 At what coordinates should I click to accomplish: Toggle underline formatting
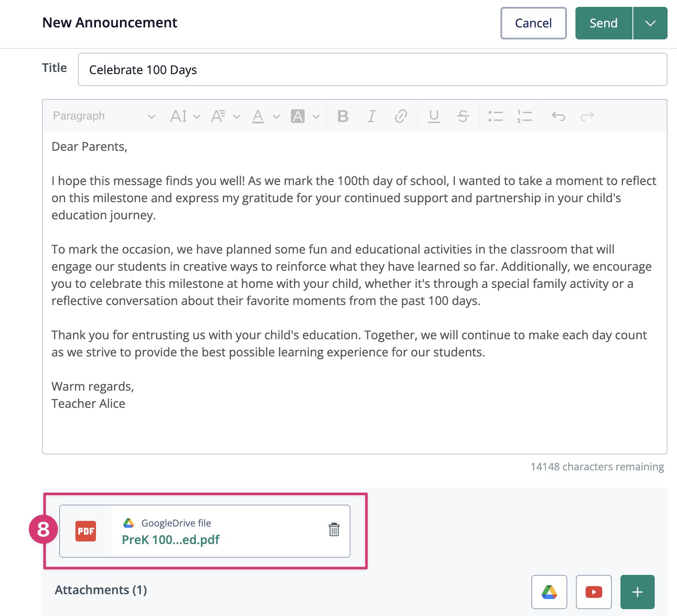pos(434,116)
